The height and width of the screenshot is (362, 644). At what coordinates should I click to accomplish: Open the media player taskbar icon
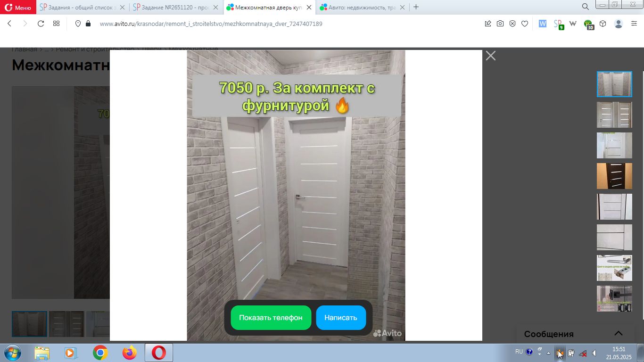pyautogui.click(x=70, y=353)
